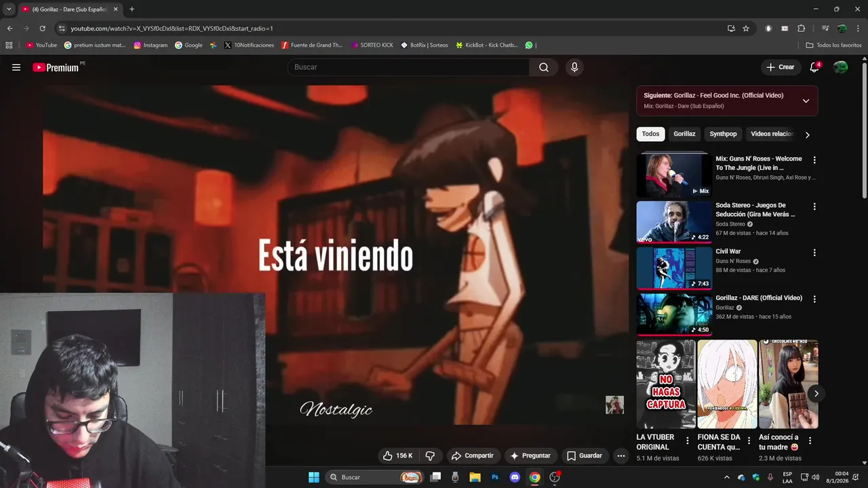Show more filter chips with right arrow
Screen dimensions: 868x488
click(807, 134)
